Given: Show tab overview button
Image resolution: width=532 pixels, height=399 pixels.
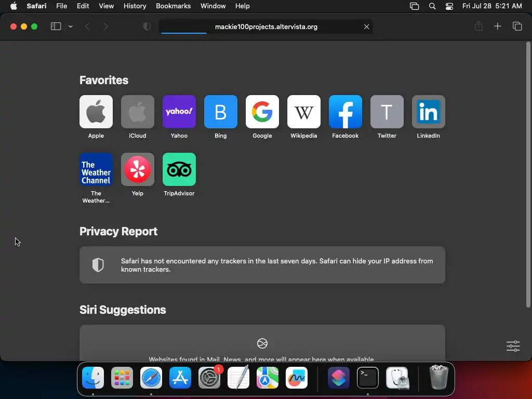Looking at the screenshot, I should [517, 26].
